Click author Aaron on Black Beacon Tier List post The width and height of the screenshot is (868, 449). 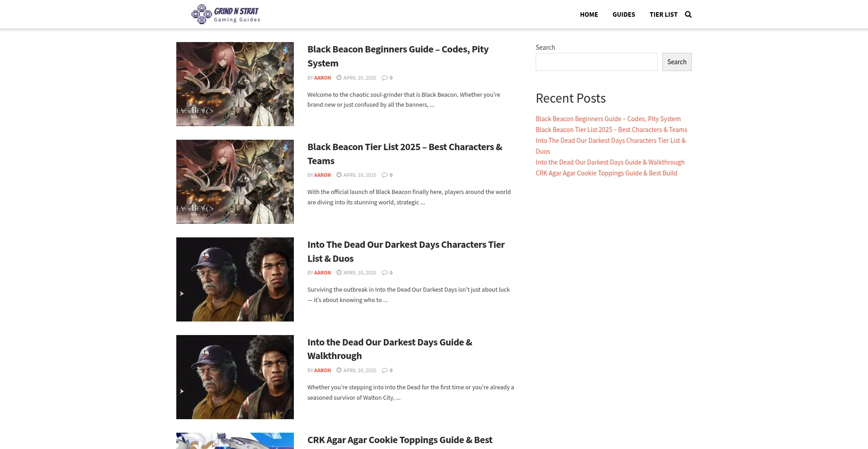pos(322,175)
